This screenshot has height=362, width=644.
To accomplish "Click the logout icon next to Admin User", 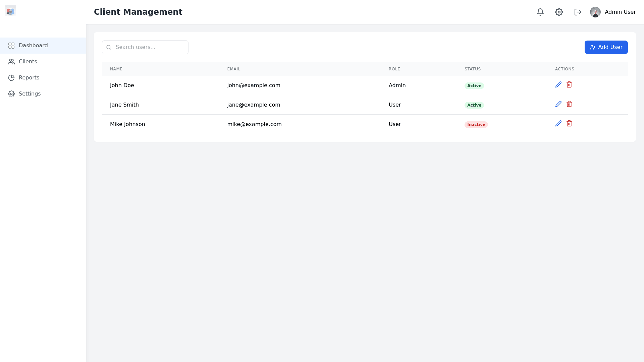I will tap(578, 12).
